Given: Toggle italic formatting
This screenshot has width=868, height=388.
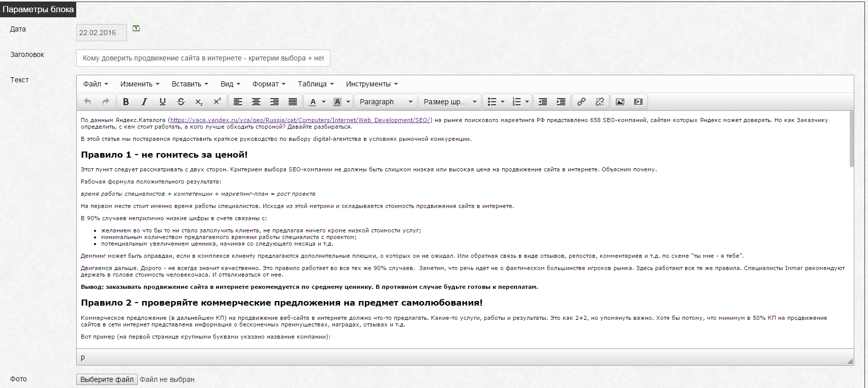Looking at the screenshot, I should 144,102.
